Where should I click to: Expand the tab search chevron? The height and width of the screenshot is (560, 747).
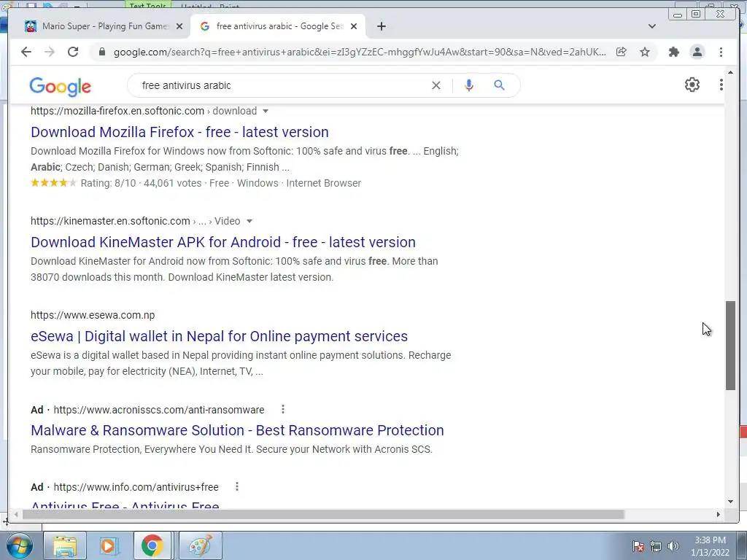click(651, 26)
